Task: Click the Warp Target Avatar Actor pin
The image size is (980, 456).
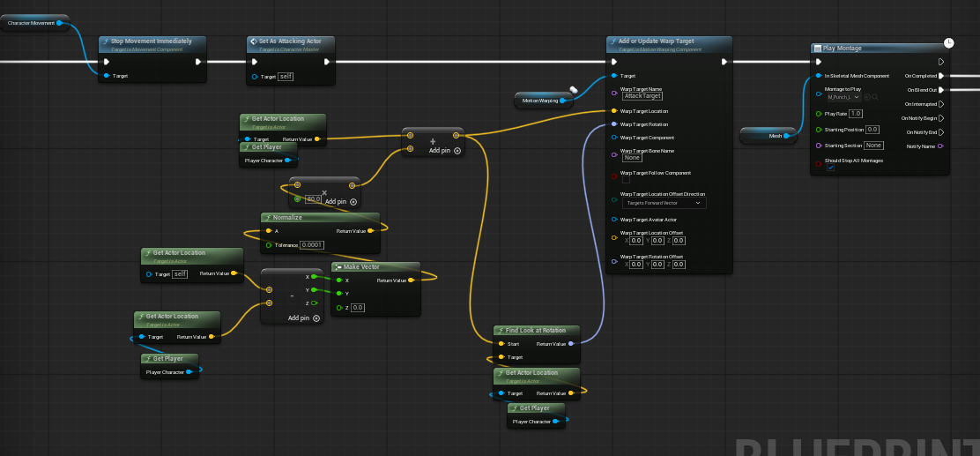Action: [x=614, y=220]
